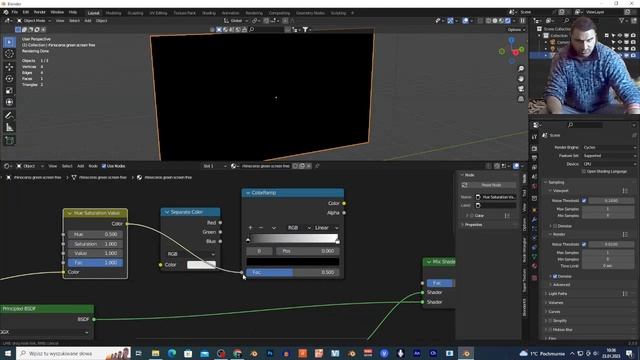
Task: Open node editor Add menu
Action: click(x=80, y=166)
